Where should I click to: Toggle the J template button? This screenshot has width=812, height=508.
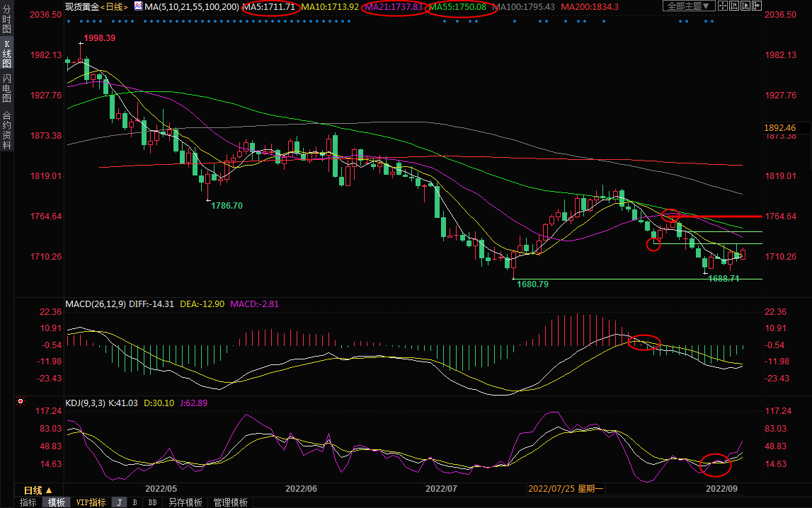pyautogui.click(x=119, y=502)
